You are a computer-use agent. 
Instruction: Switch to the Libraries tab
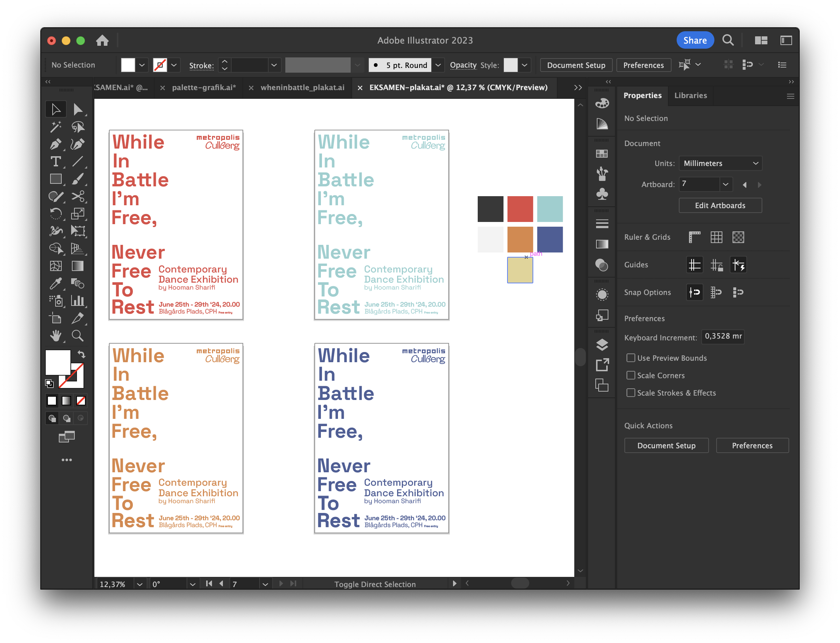click(x=690, y=95)
